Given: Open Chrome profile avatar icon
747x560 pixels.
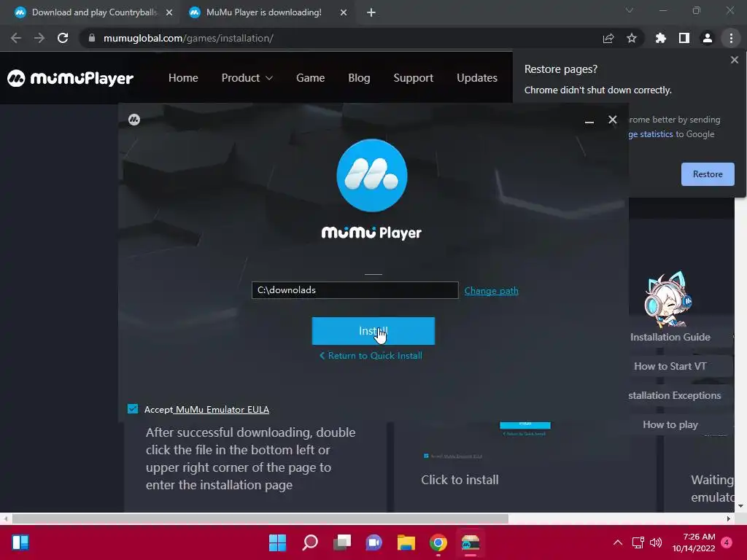Looking at the screenshot, I should [x=708, y=38].
